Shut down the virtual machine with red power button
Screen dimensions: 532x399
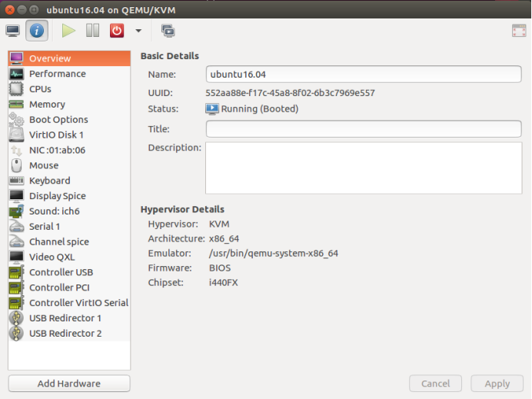[117, 31]
